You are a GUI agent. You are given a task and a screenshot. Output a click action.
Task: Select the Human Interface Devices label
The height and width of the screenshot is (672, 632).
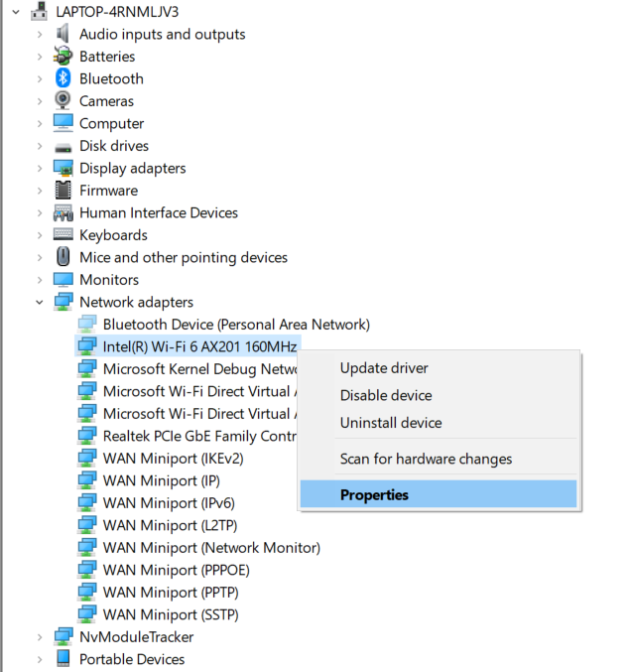[x=159, y=212]
